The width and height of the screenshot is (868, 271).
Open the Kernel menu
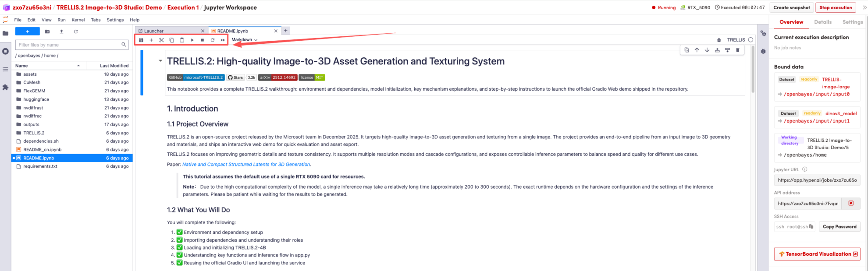pos(78,20)
